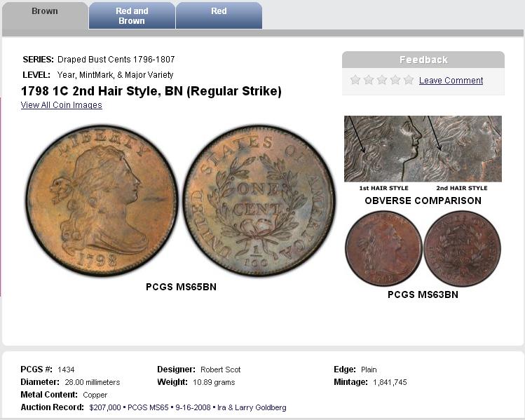Click the One Cent reverse MS65BN coin image

(x=259, y=201)
